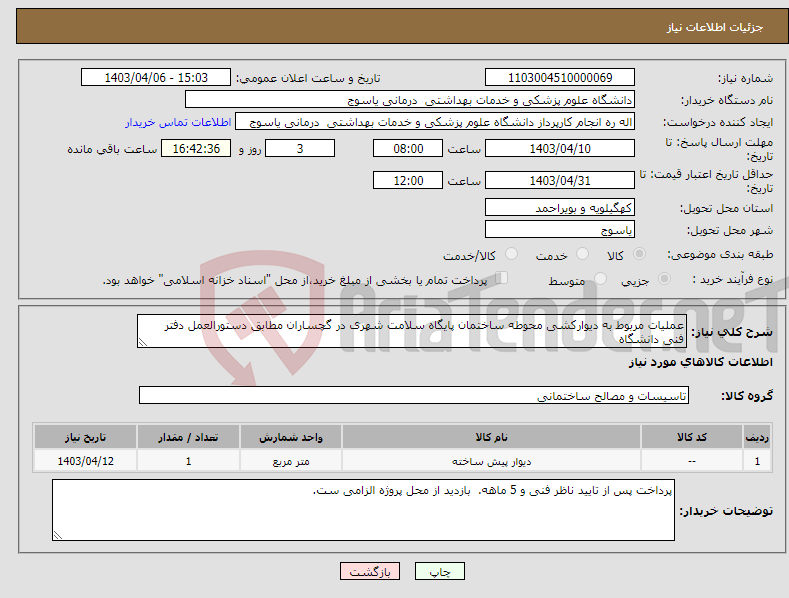Click the تعداد / مقدار column header

(x=188, y=437)
